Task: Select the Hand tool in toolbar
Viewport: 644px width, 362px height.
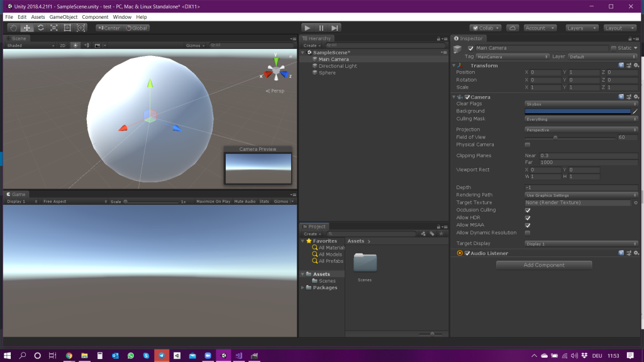Action: coord(13,28)
